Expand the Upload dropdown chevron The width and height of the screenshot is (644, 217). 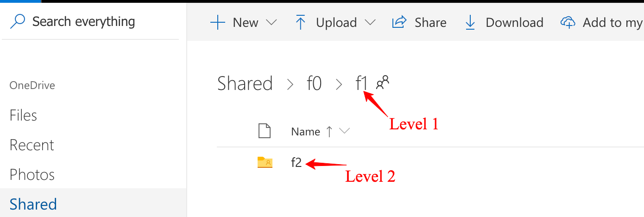coord(370,22)
